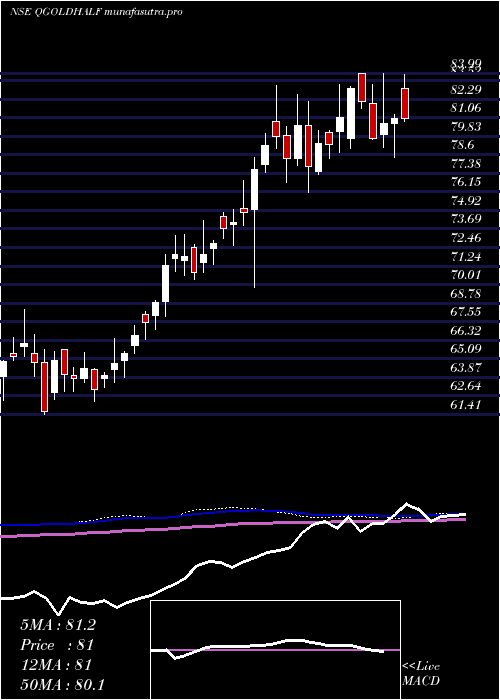500x700 pixels.
Task: Select the 62.64 price axis label
Action: pyautogui.click(x=466, y=386)
